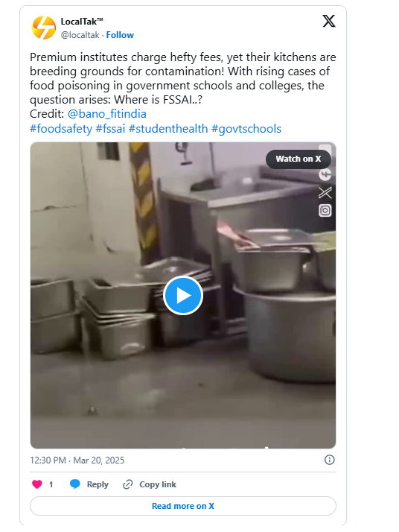Click the Watch on X button

[298, 159]
